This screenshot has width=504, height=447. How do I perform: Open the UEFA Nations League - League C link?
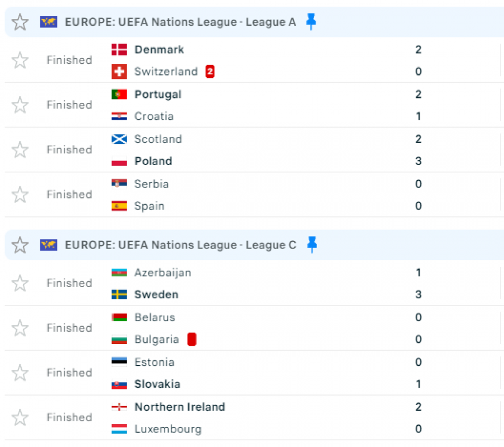[180, 245]
